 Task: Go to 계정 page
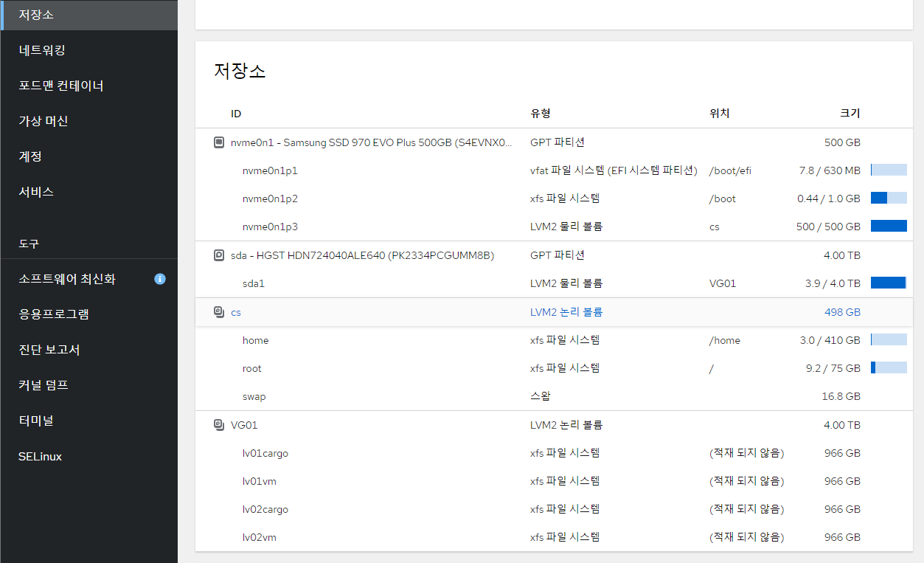pyautogui.click(x=88, y=156)
